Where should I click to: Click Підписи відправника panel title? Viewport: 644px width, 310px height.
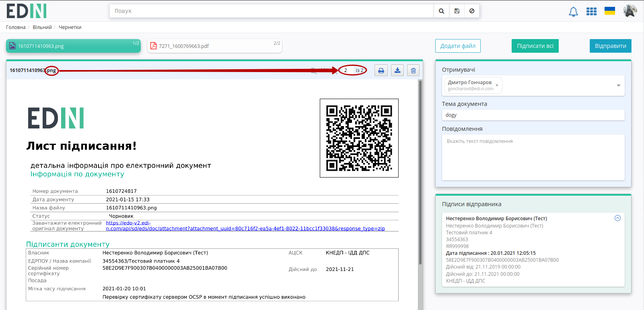pos(471,204)
